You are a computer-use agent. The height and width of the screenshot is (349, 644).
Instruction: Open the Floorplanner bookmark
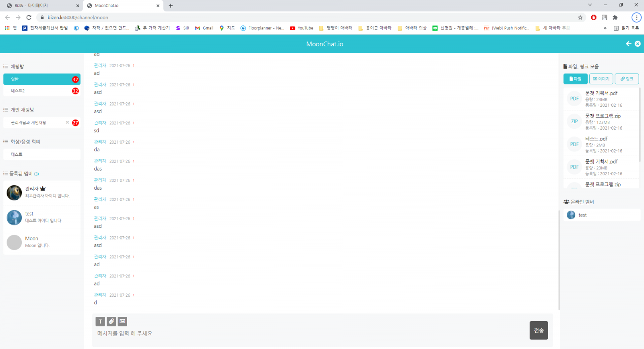(x=262, y=28)
